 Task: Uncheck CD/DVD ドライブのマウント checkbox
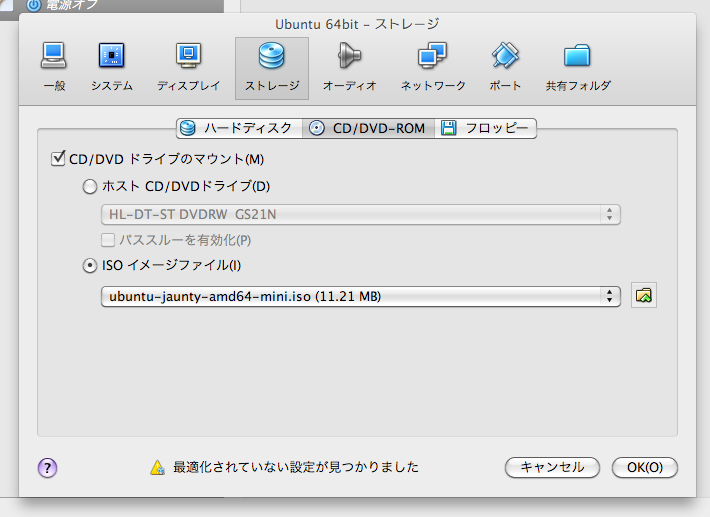pyautogui.click(x=57, y=159)
